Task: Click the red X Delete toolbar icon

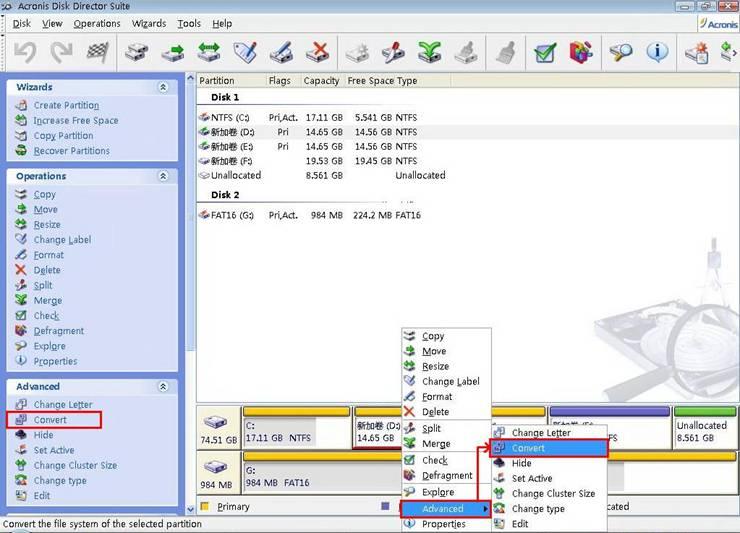Action: tap(318, 51)
